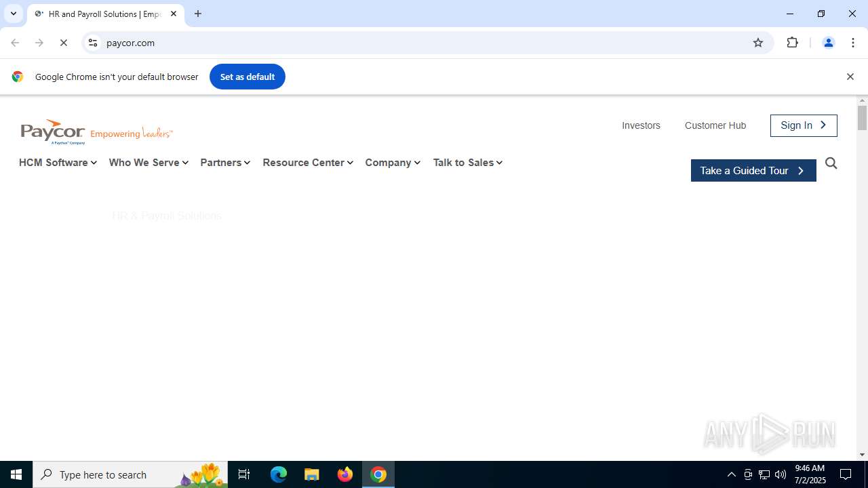868x488 pixels.
Task: Click the Set as default button
Action: 248,77
